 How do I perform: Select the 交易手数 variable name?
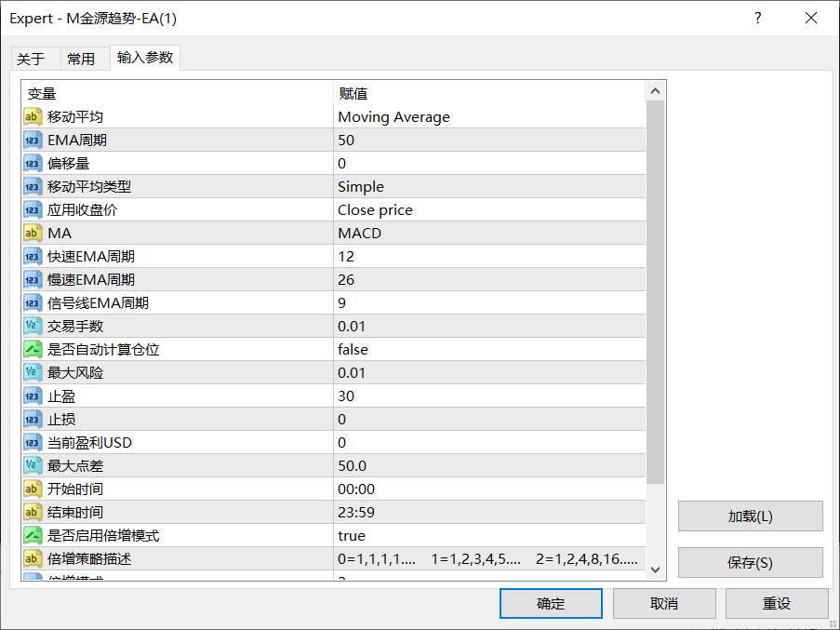click(75, 327)
